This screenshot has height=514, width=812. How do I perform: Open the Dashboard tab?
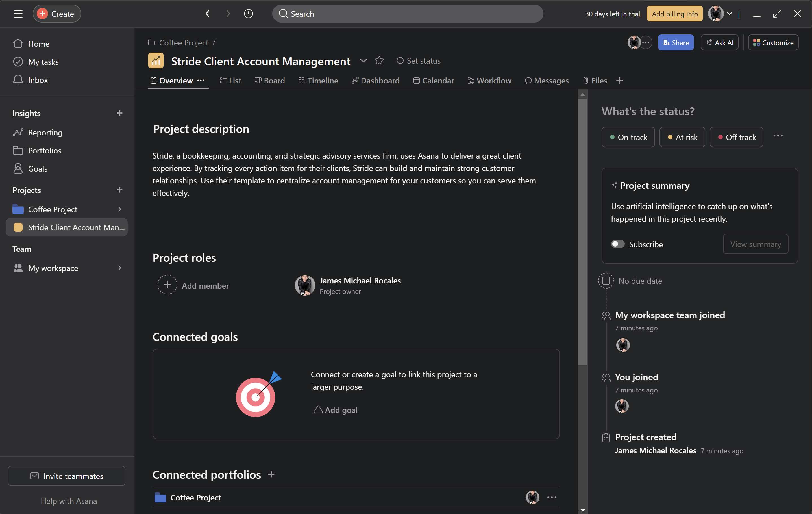375,81
